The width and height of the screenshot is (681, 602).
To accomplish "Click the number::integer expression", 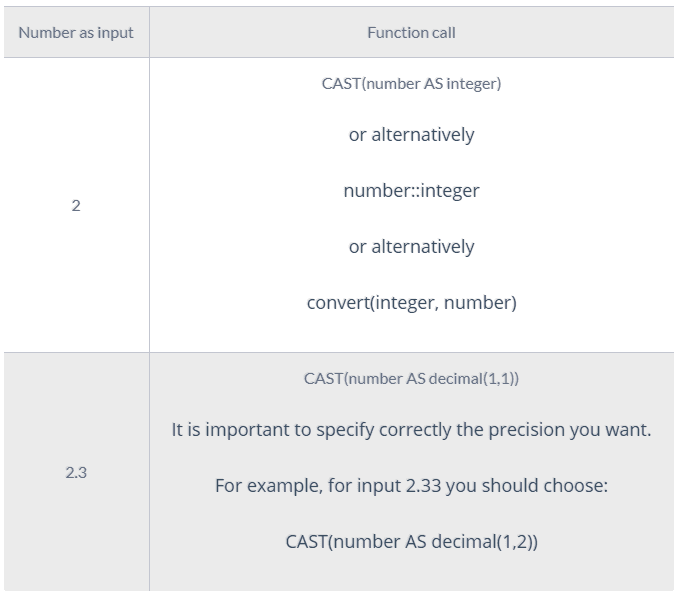I will click(x=411, y=191).
